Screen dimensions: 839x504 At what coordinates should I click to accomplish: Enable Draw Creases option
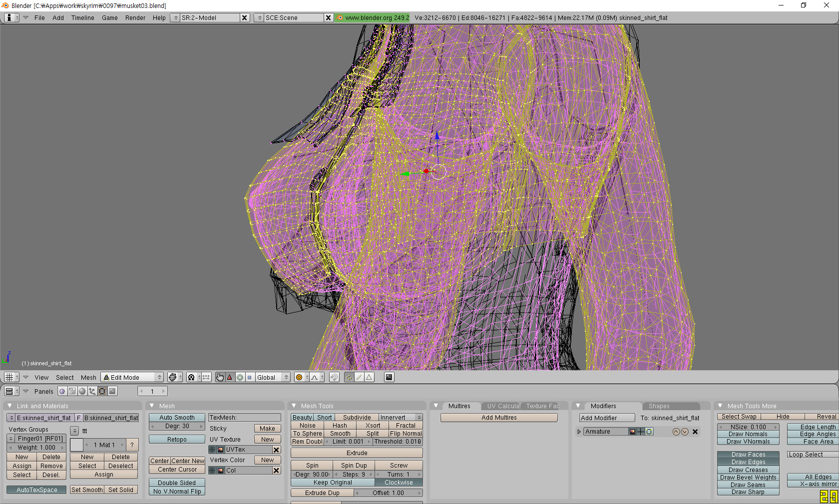pos(748,470)
